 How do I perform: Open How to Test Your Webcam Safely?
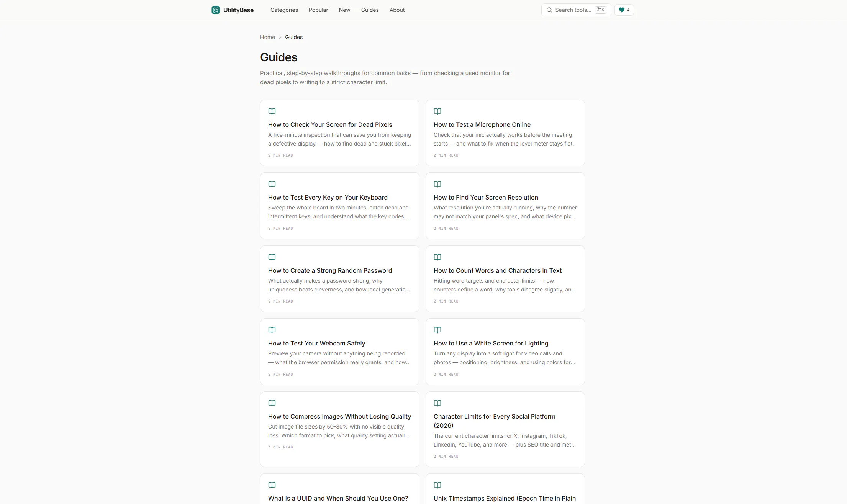[317, 343]
